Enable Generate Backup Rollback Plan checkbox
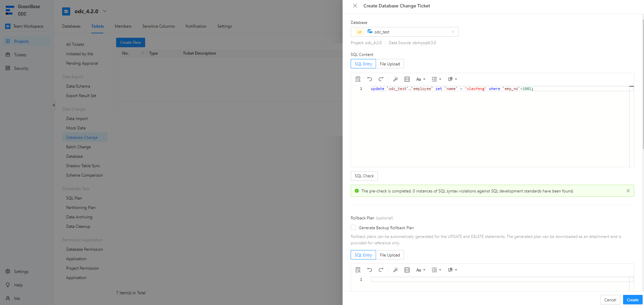The image size is (644, 305). point(353,227)
